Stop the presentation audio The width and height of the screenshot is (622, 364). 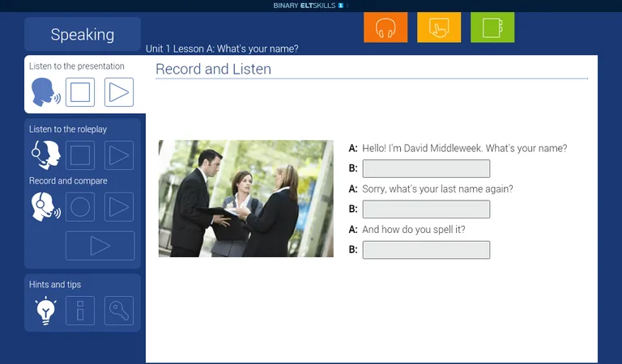80,92
